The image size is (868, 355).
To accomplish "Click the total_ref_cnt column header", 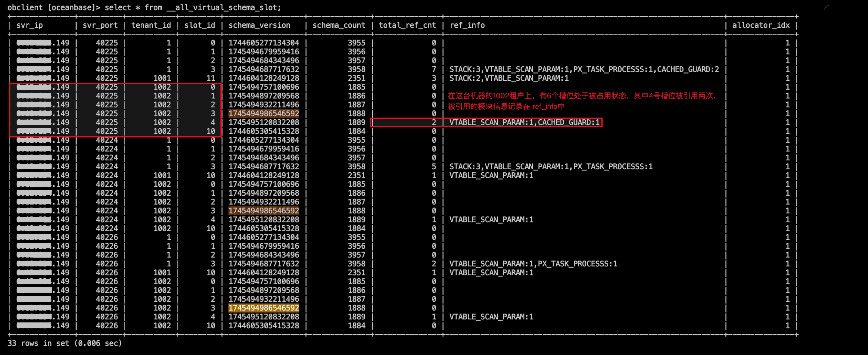I will click(x=407, y=25).
